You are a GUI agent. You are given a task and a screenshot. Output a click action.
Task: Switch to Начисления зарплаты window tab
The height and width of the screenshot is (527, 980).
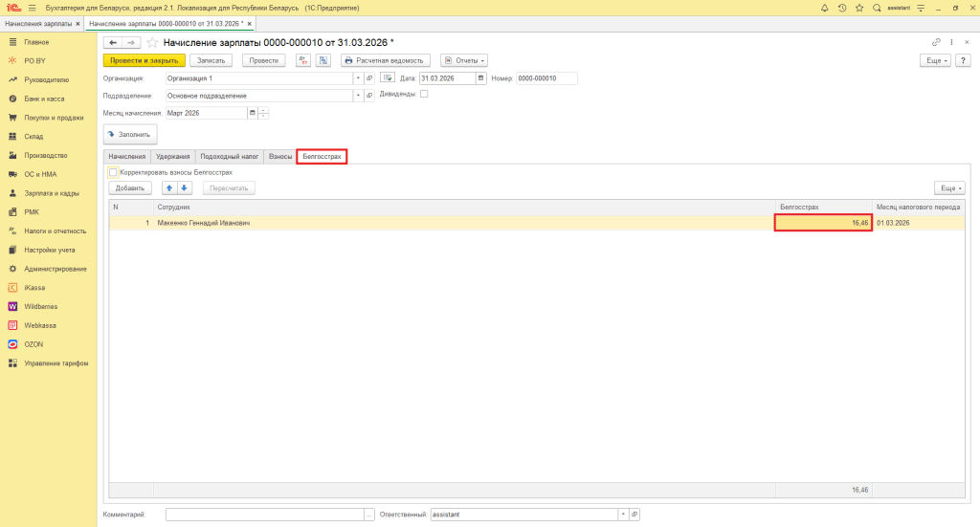38,24
